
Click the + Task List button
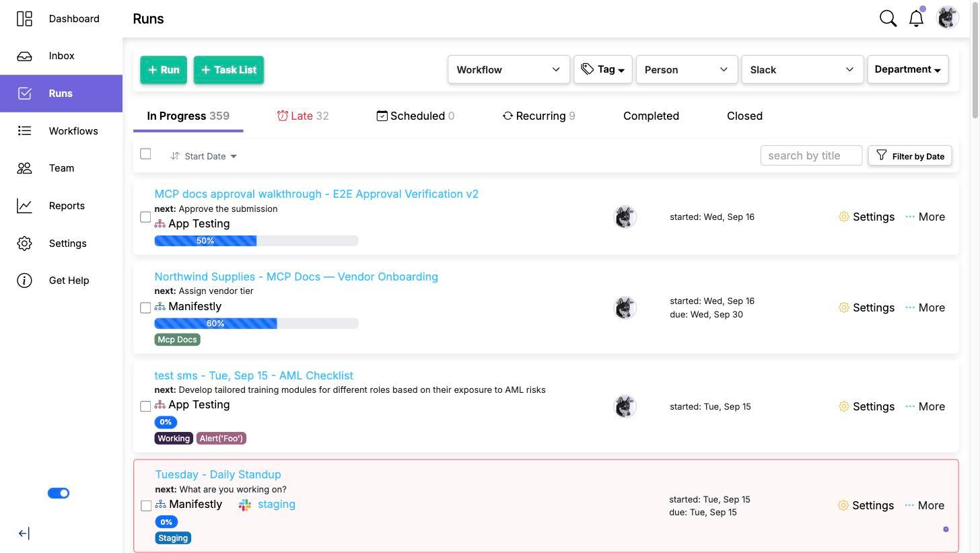tap(229, 70)
